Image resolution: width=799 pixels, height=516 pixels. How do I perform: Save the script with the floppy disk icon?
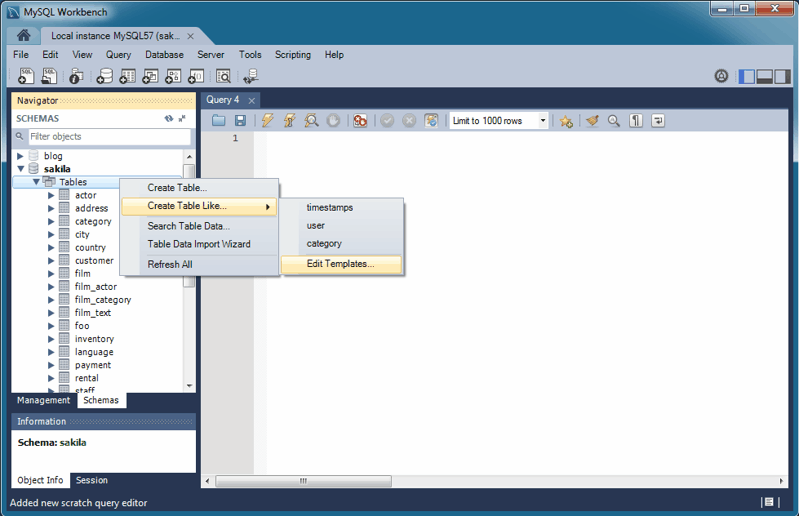[240, 121]
